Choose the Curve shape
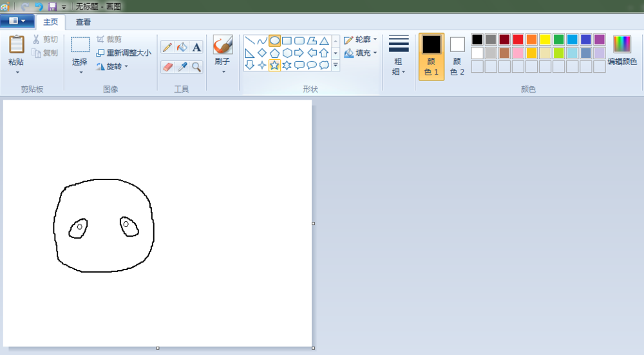 (x=262, y=41)
